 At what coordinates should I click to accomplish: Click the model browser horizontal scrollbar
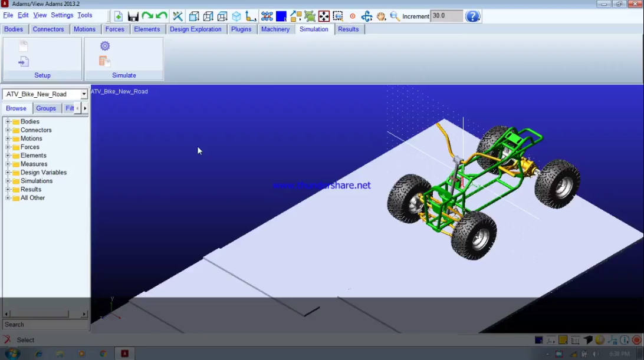click(x=45, y=314)
